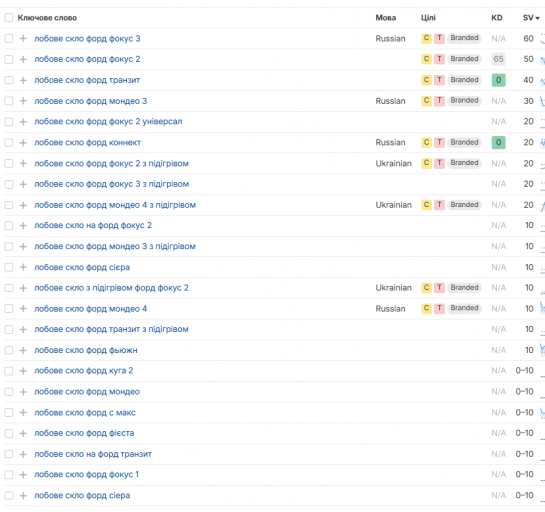Click SV value 0–10 for лобове скло форд куга 2
The height and width of the screenshot is (512, 545).
(524, 371)
